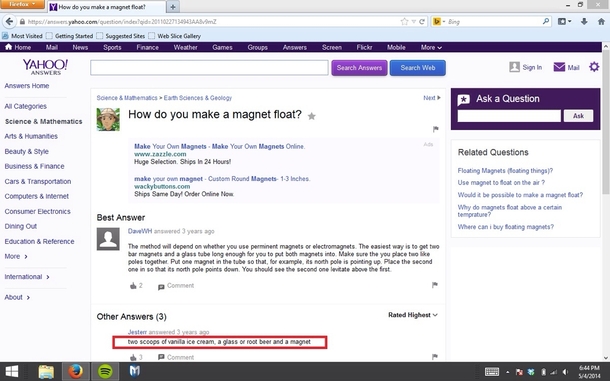Go to Next question link
Image resolution: width=610 pixels, height=381 pixels.
tap(432, 98)
